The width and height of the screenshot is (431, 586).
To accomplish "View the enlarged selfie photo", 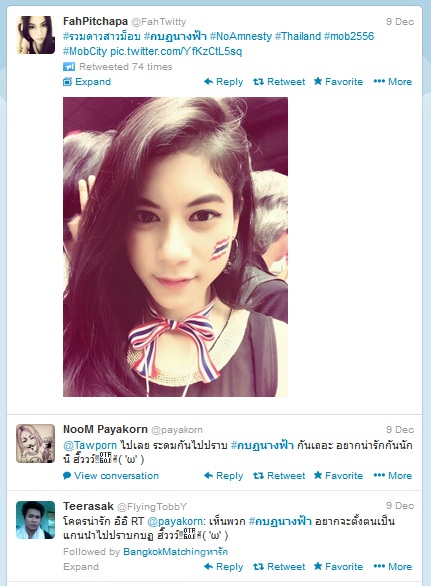I will click(175, 247).
